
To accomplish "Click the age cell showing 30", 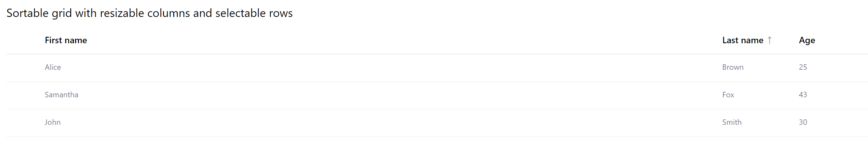I will click(x=802, y=122).
